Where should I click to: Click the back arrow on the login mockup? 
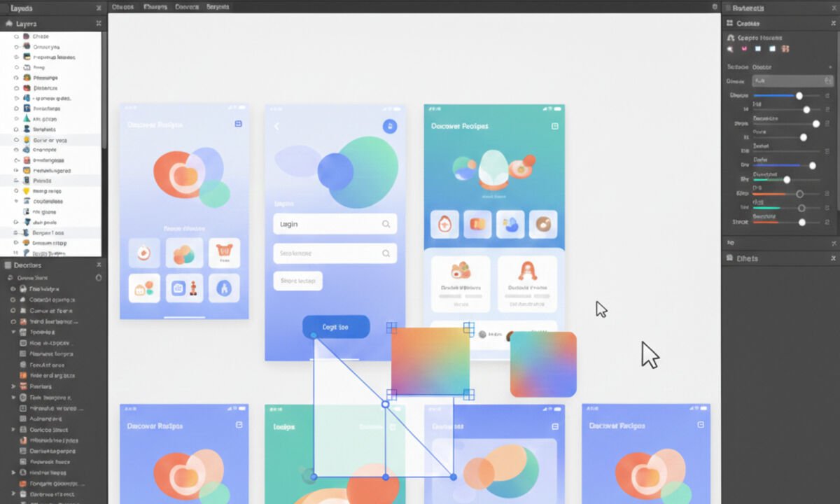click(x=276, y=126)
